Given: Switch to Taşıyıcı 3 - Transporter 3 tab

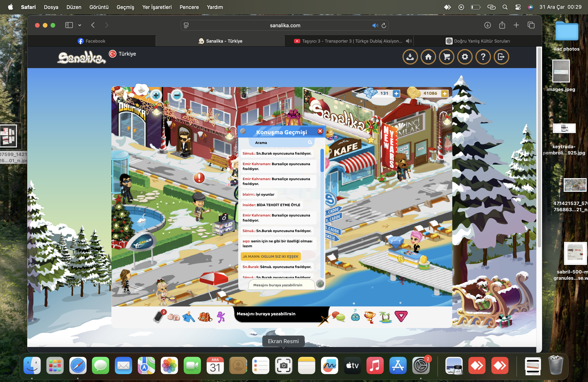Looking at the screenshot, I should 348,41.
